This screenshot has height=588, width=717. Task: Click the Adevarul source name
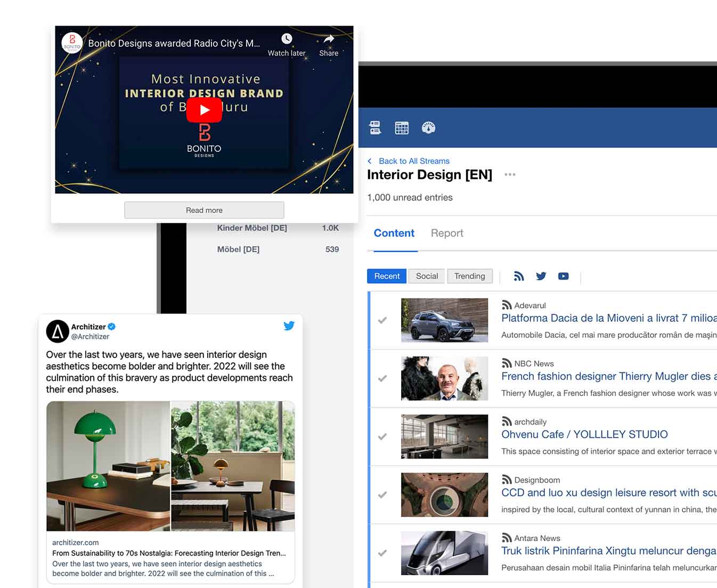tap(530, 305)
